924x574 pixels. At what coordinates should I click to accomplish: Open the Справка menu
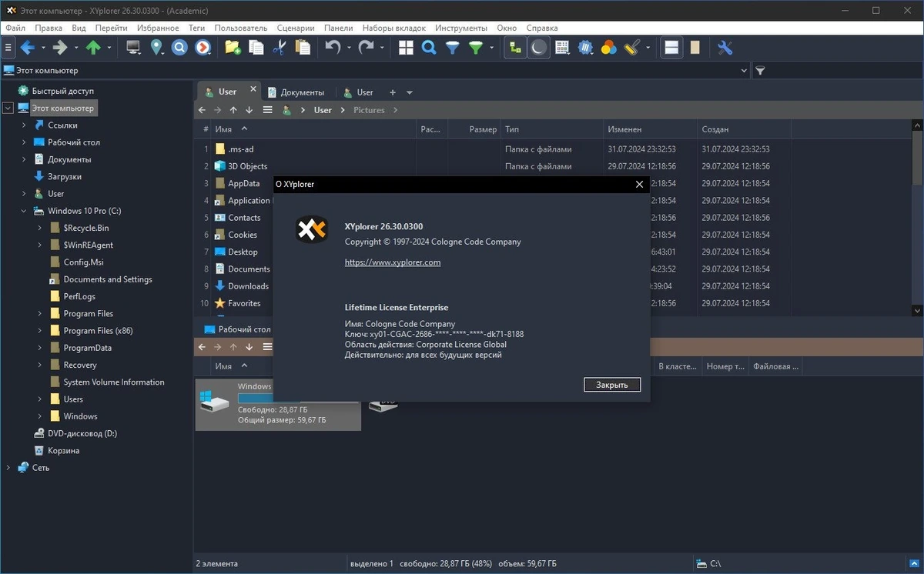[543, 28]
